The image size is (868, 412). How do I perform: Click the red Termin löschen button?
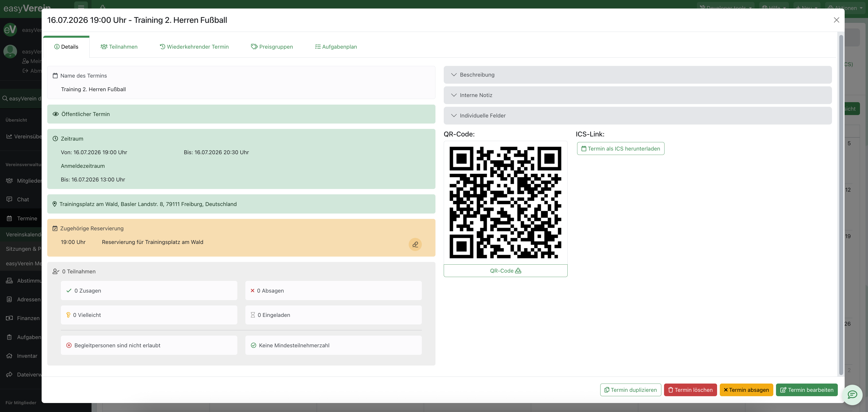tap(690, 390)
